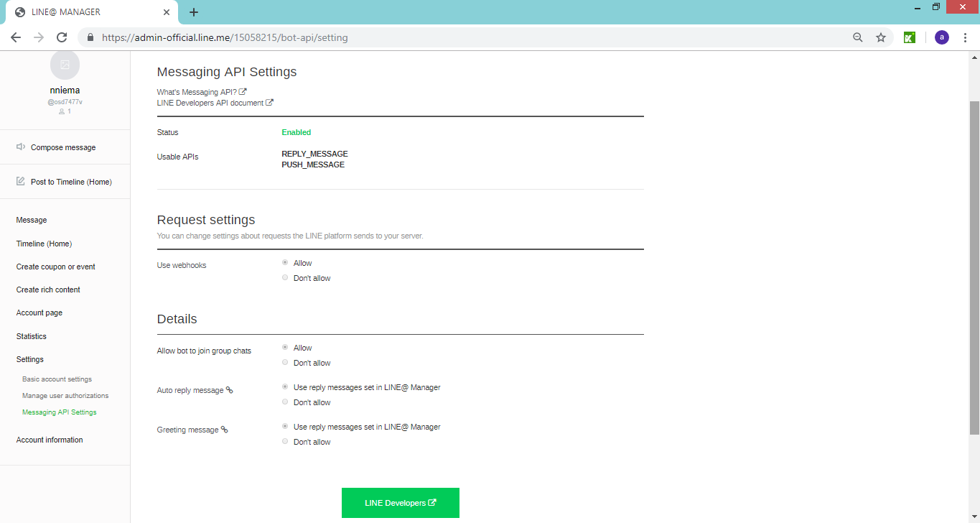Click the browser back arrow
This screenshot has width=980, height=523.
coord(16,37)
